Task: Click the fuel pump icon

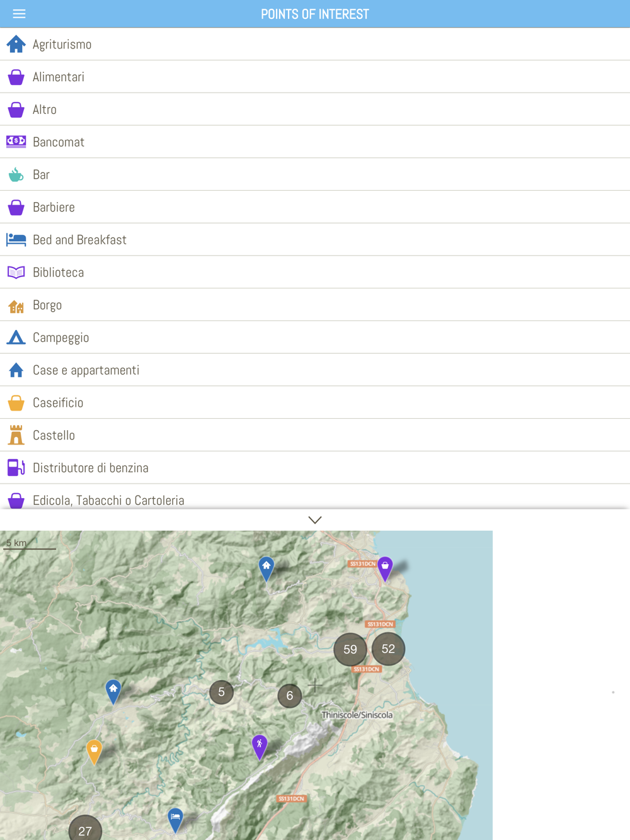Action: [x=16, y=467]
